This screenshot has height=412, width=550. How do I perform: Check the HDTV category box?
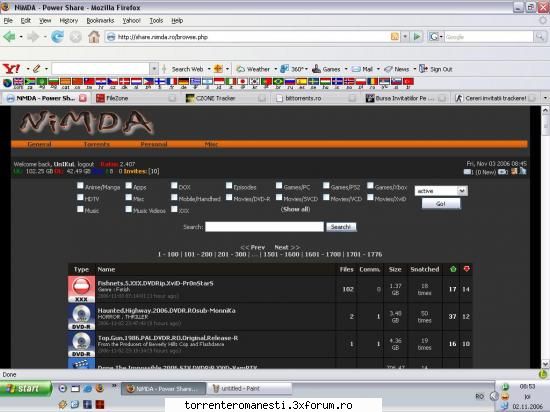click(x=80, y=197)
